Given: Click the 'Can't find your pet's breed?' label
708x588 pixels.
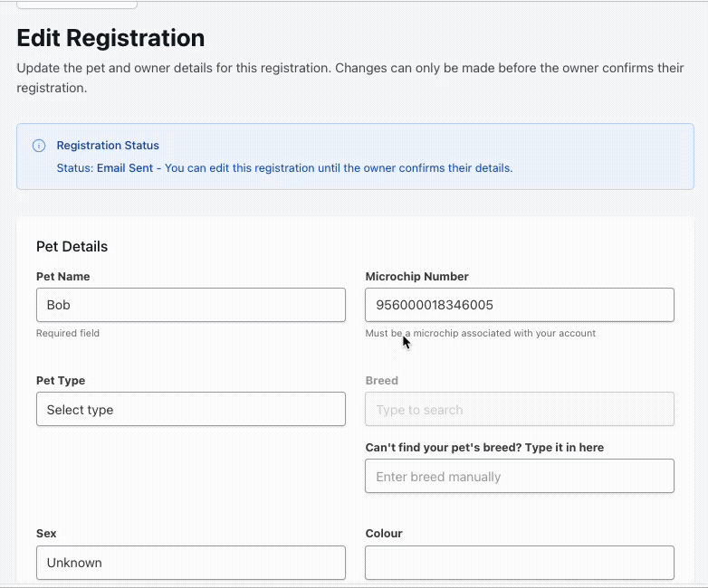Looking at the screenshot, I should (x=483, y=448).
